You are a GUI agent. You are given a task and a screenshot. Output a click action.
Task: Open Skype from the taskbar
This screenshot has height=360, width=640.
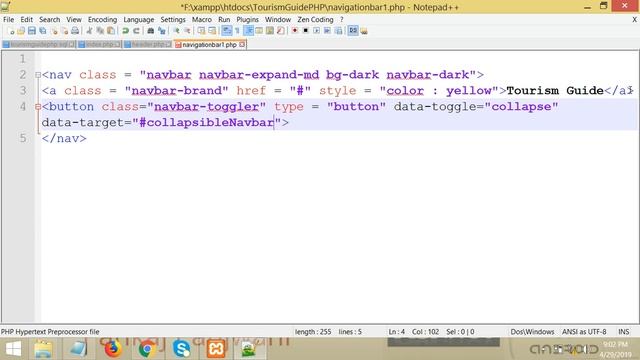pos(181,349)
